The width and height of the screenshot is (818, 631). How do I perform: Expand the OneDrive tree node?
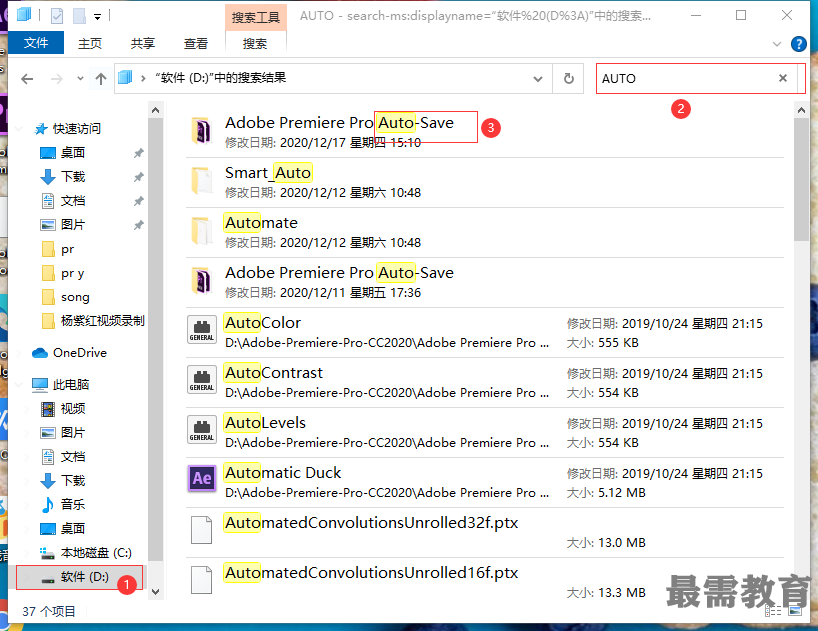(20, 354)
